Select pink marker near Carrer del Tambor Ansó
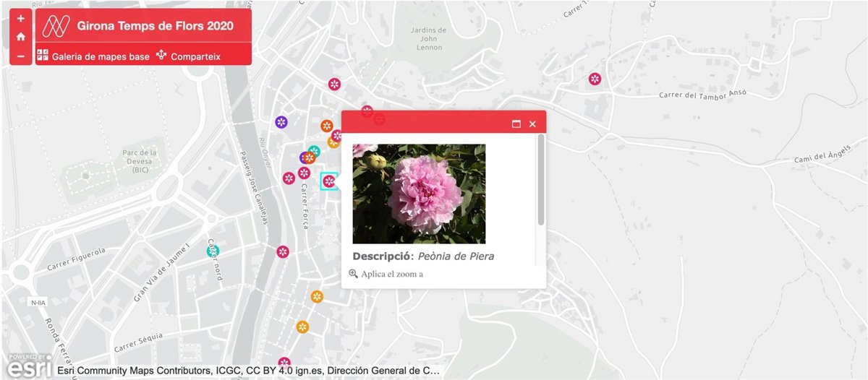This screenshot has height=380, width=868. coord(595,79)
